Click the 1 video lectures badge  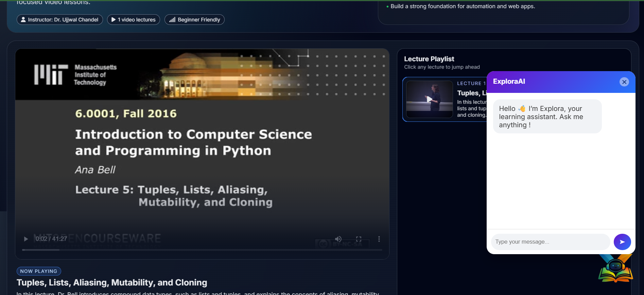(x=134, y=20)
